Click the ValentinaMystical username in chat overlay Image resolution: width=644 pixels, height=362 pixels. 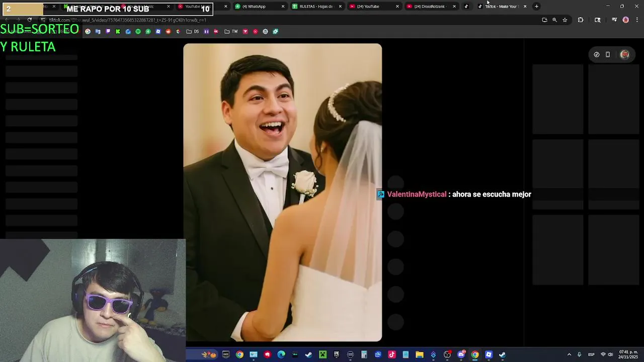click(417, 194)
